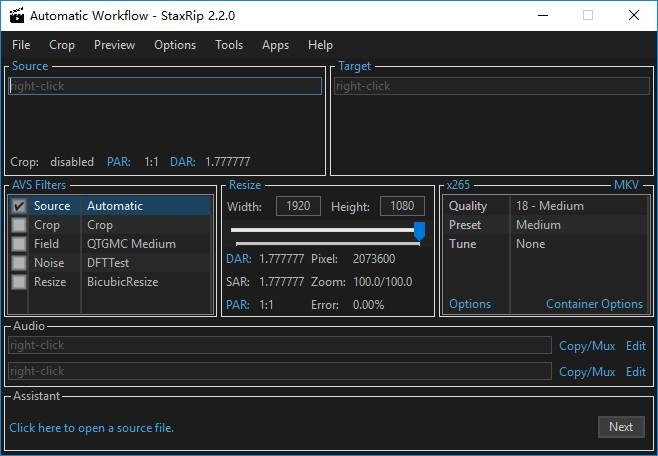The image size is (658, 456).
Task: Click the Next button
Action: (621, 427)
